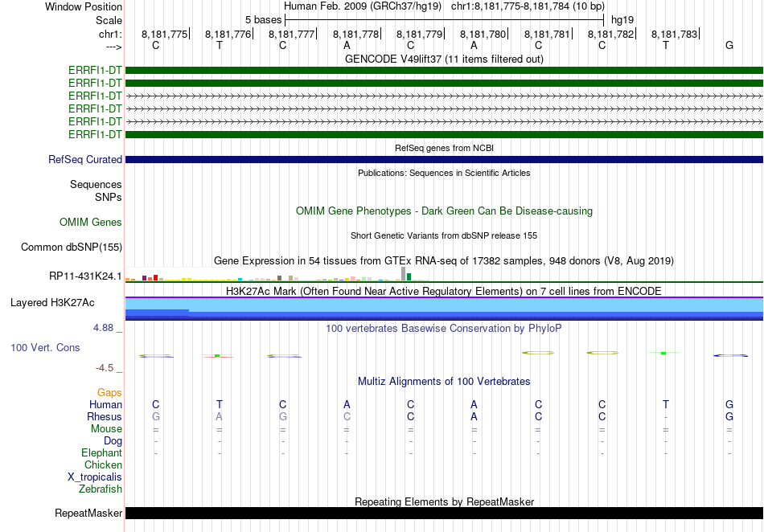Click the H3K27Ac Mark ENCODE track title
This screenshot has width=764, height=532.
pos(444,291)
